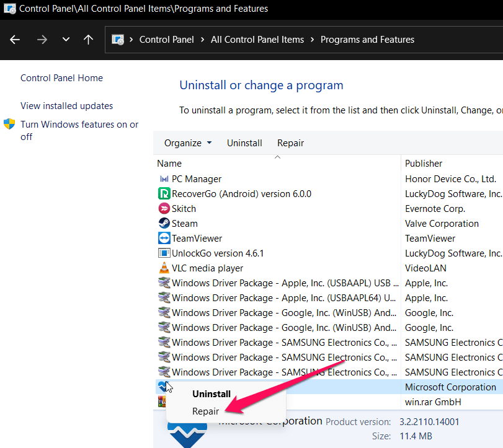Select All Control Panel Items breadcrumb

(257, 40)
